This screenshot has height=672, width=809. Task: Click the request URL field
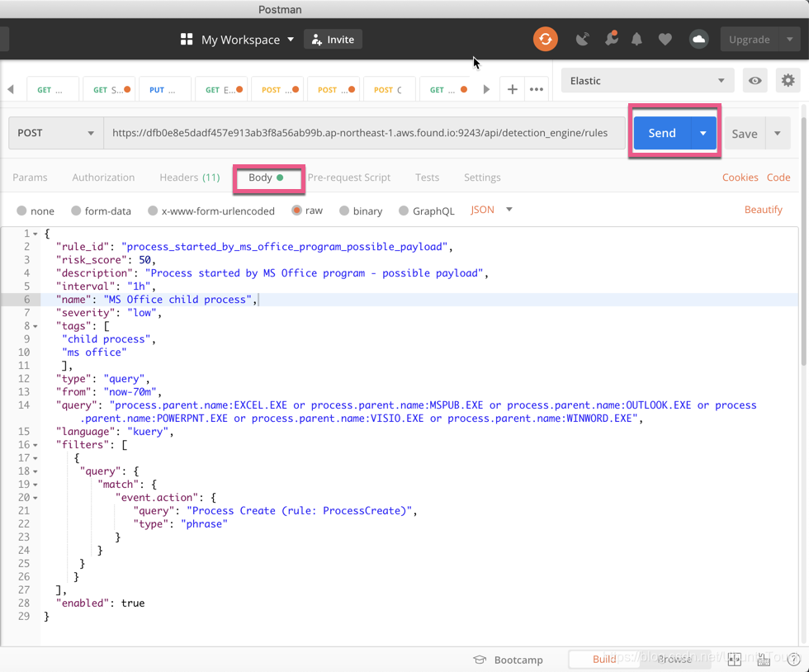point(364,133)
